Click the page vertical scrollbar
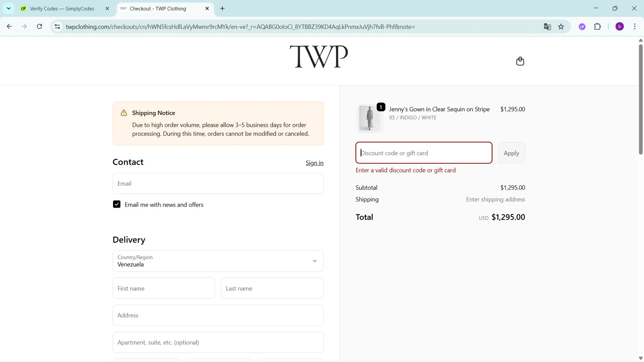The image size is (644, 362). click(x=641, y=99)
